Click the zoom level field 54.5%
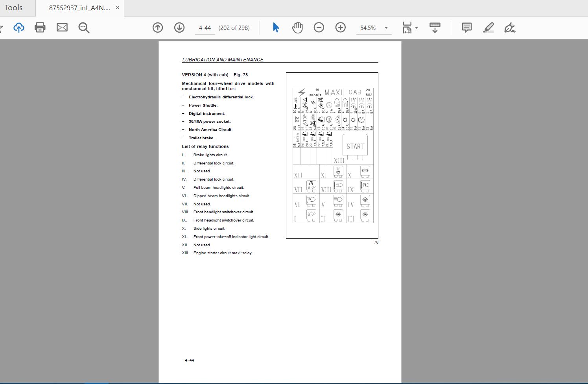This screenshot has width=588, height=384. (x=368, y=28)
